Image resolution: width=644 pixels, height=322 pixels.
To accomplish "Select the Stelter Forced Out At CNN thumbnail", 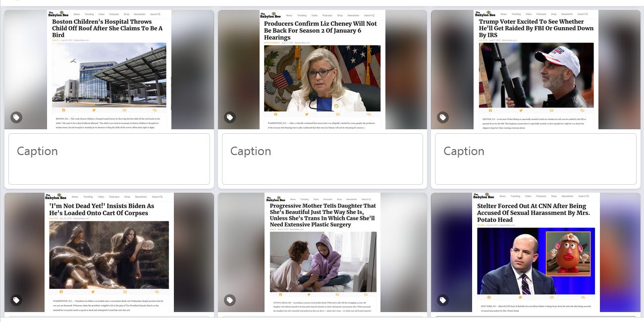I will (536, 252).
